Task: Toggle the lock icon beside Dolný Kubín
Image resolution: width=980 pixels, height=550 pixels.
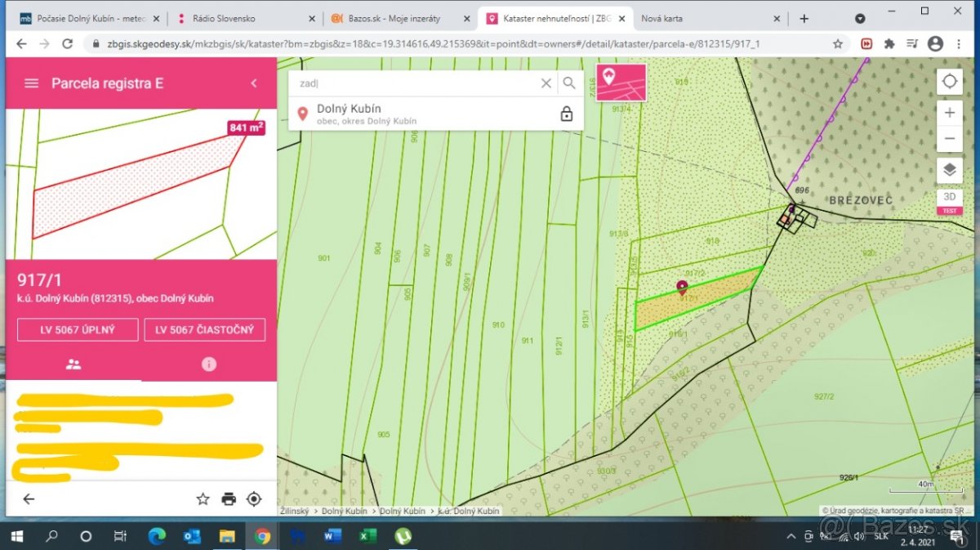Action: point(567,114)
